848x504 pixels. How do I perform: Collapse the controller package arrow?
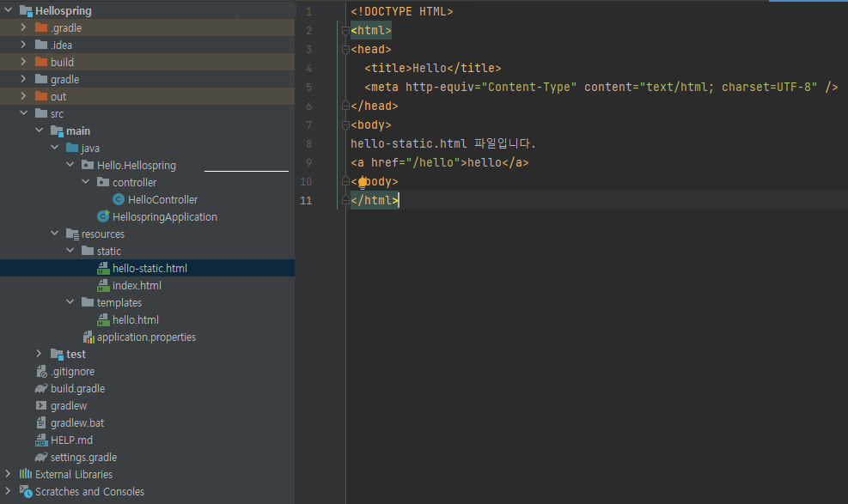click(85, 182)
